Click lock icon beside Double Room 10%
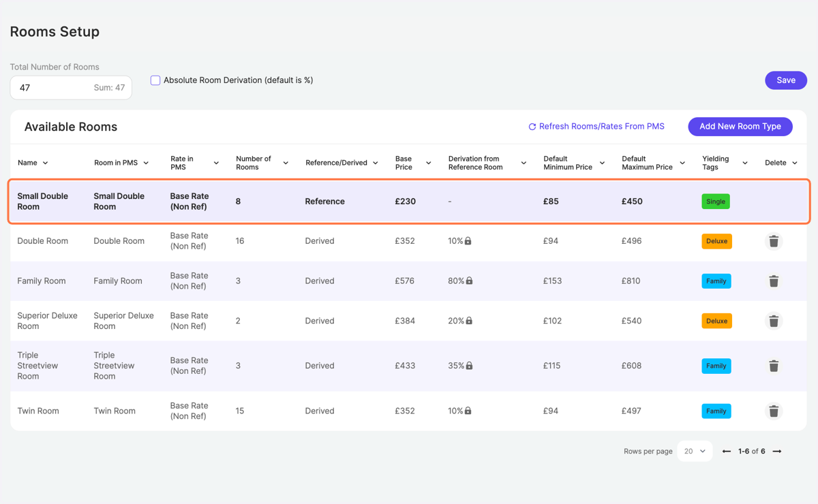 click(x=468, y=241)
